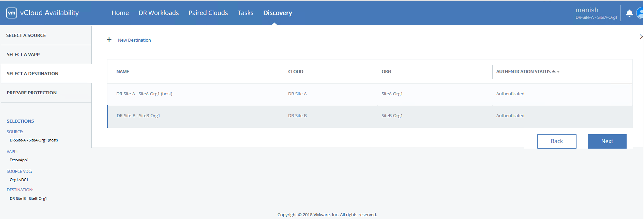The image size is (644, 219).
Task: Click the DR-Site-B cloud cell
Action: (x=297, y=115)
